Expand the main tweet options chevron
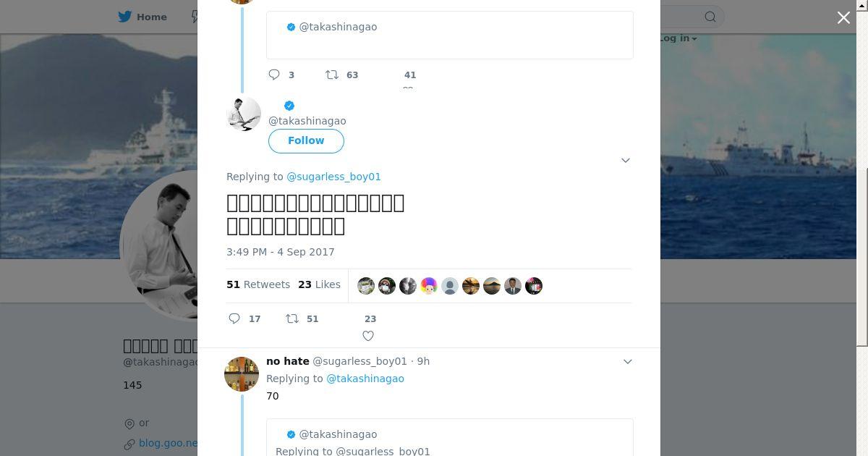The width and height of the screenshot is (868, 456). click(x=626, y=160)
